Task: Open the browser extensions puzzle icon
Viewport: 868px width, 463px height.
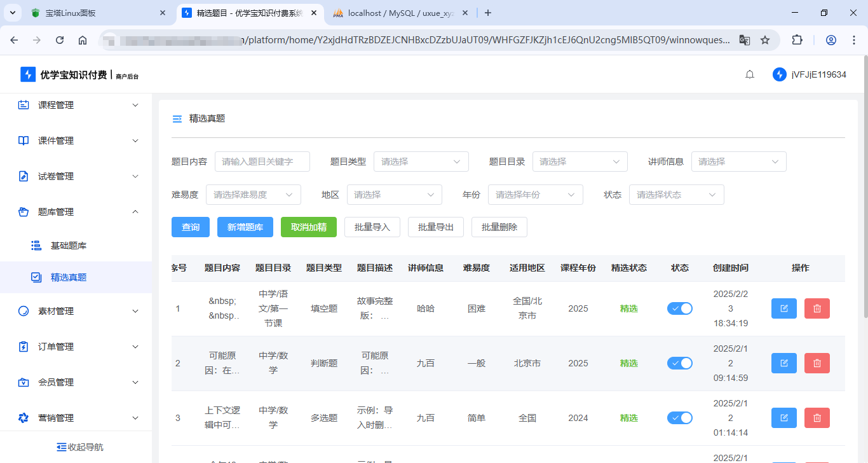Action: (x=797, y=40)
